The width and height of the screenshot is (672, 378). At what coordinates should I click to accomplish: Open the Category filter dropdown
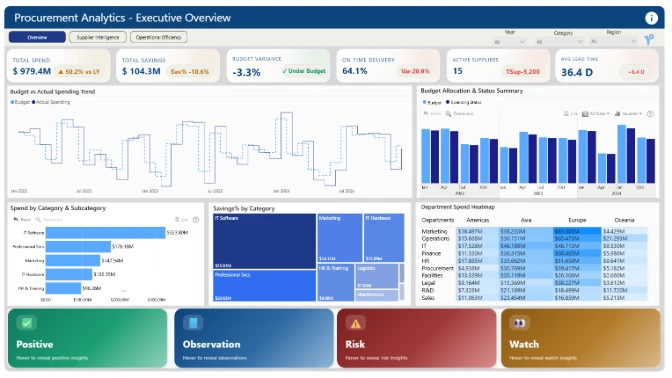pos(560,42)
